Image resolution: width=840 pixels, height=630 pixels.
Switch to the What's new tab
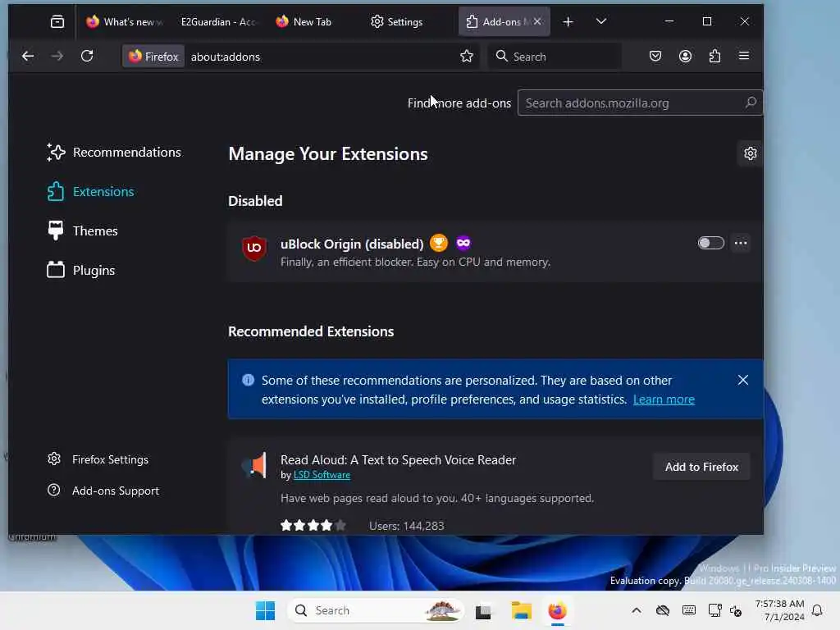click(125, 21)
